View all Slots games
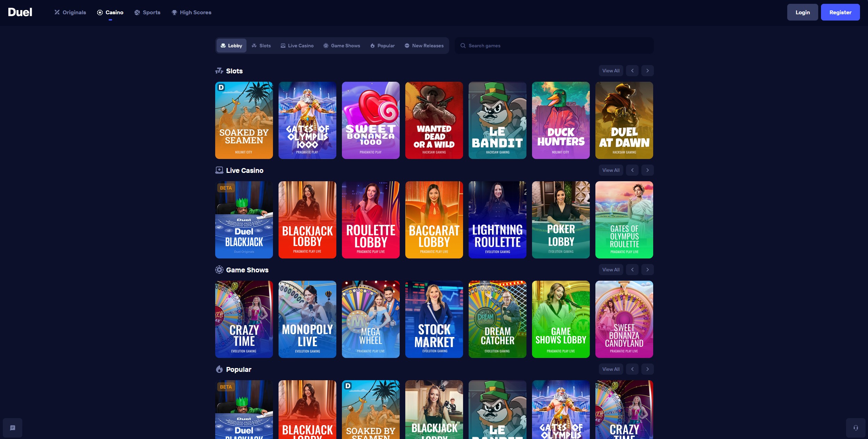Image resolution: width=868 pixels, height=439 pixels. click(x=611, y=71)
